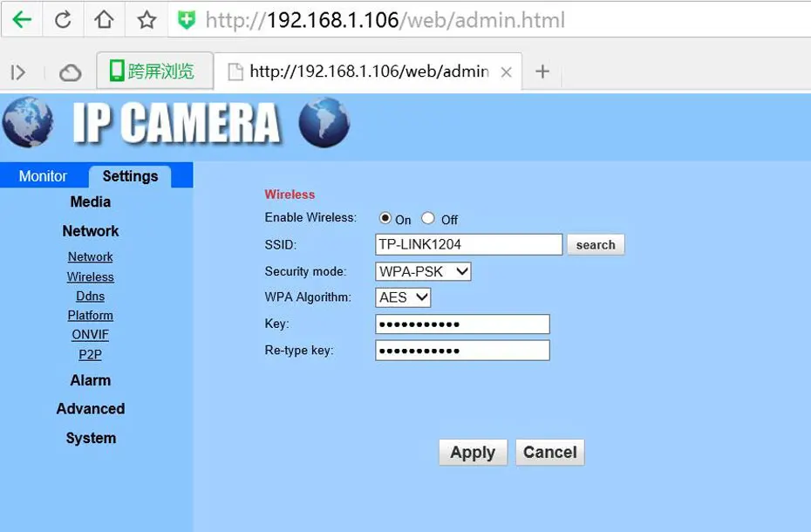The image size is (811, 532).
Task: Click the browser back arrow
Action: 22,20
